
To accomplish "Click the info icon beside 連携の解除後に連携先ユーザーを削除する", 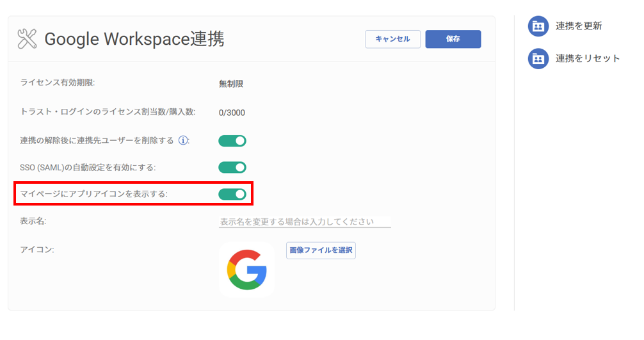I will click(183, 140).
